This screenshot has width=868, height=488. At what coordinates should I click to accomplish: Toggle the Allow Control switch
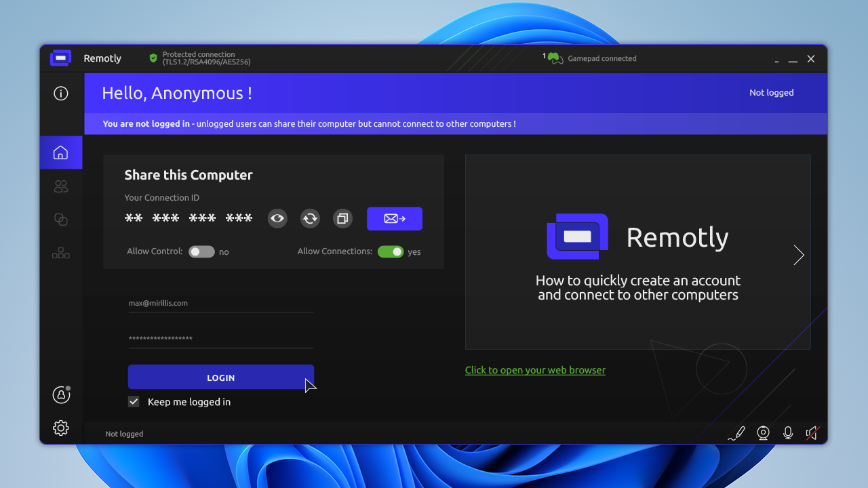point(201,251)
